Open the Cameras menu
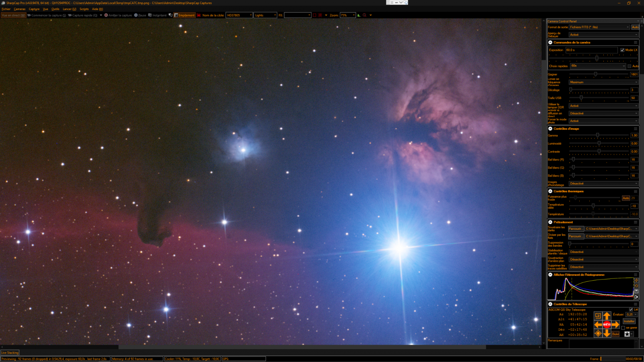This screenshot has width=644, height=362. coord(20,9)
